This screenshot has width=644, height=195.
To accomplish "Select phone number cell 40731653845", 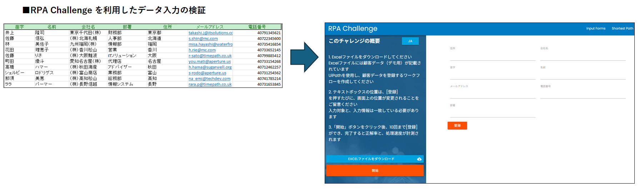I will coord(257,84).
